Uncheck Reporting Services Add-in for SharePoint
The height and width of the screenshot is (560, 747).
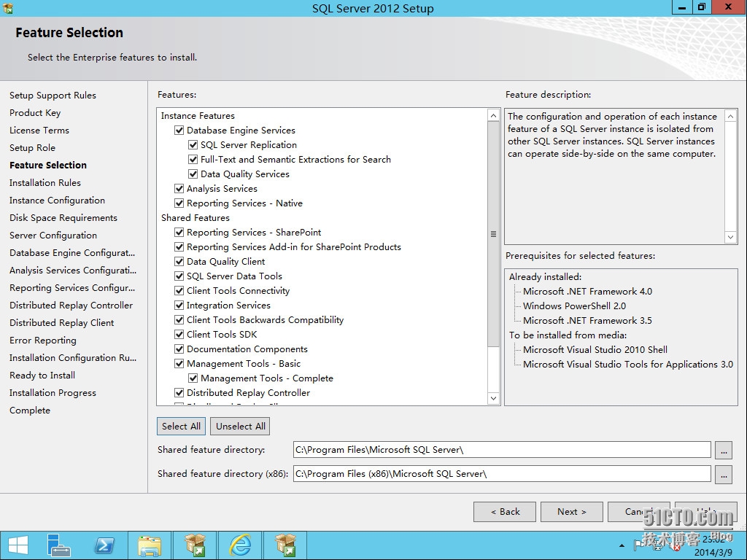tap(179, 246)
